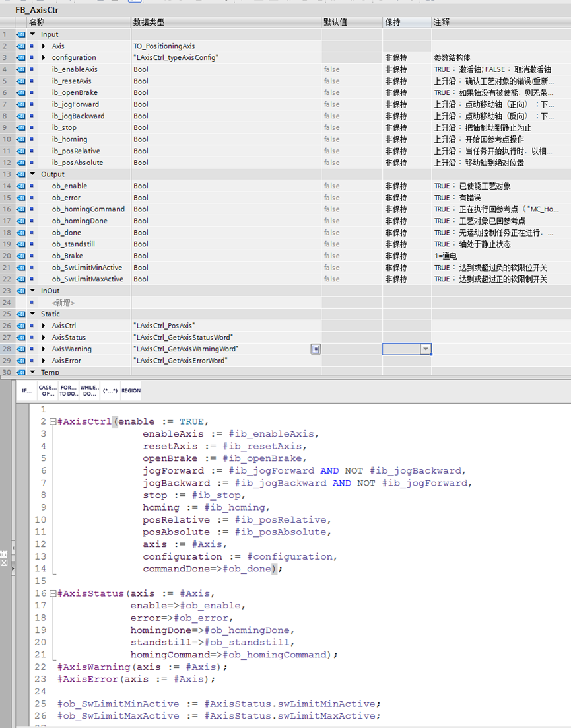Select row icon for ob_enable

click(x=21, y=186)
